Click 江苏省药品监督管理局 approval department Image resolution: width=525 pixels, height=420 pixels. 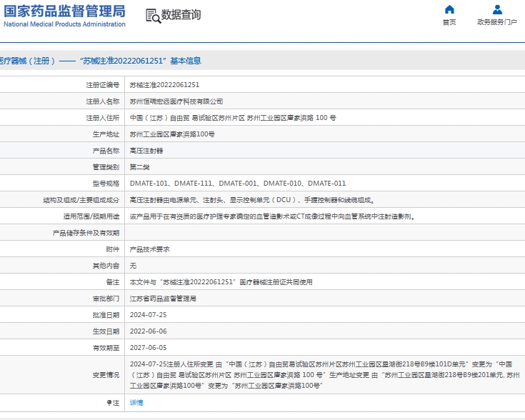pyautogui.click(x=163, y=299)
